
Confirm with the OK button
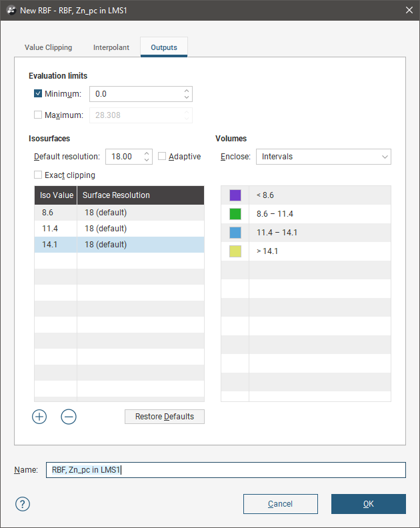pos(369,504)
